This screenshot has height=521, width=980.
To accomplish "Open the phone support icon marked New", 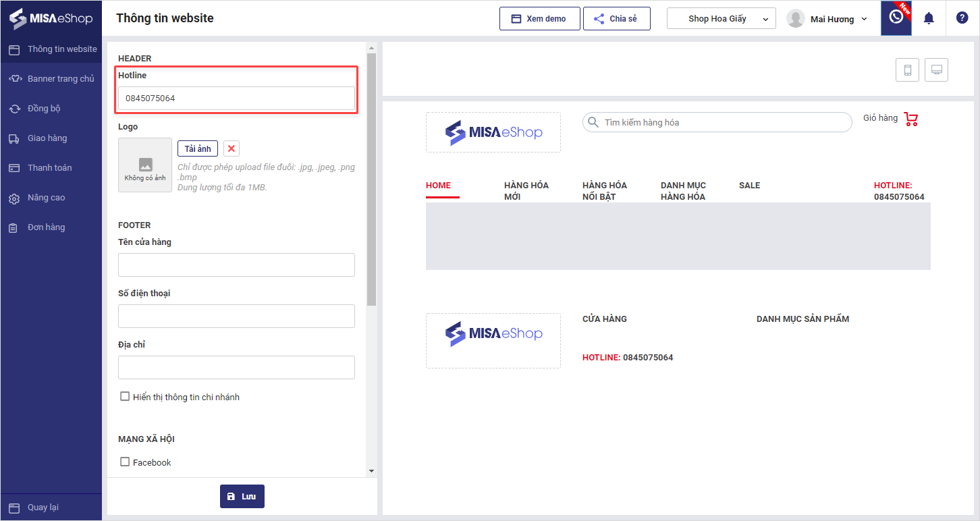I will (896, 18).
